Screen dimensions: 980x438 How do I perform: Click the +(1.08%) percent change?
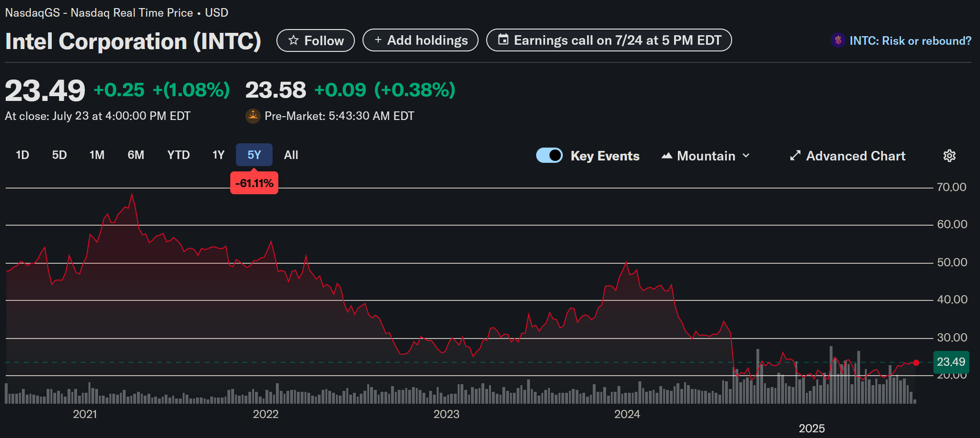click(191, 90)
